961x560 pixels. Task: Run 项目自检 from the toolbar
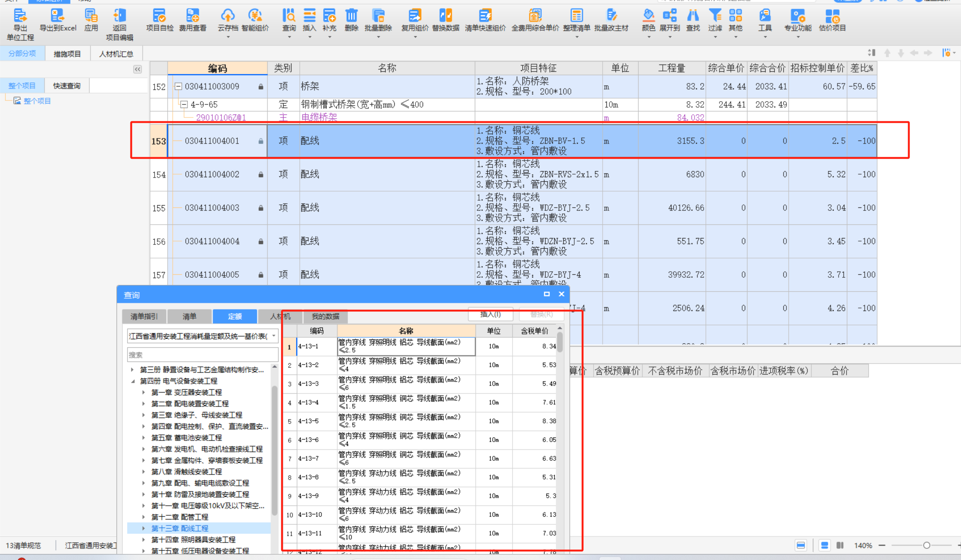coord(160,20)
